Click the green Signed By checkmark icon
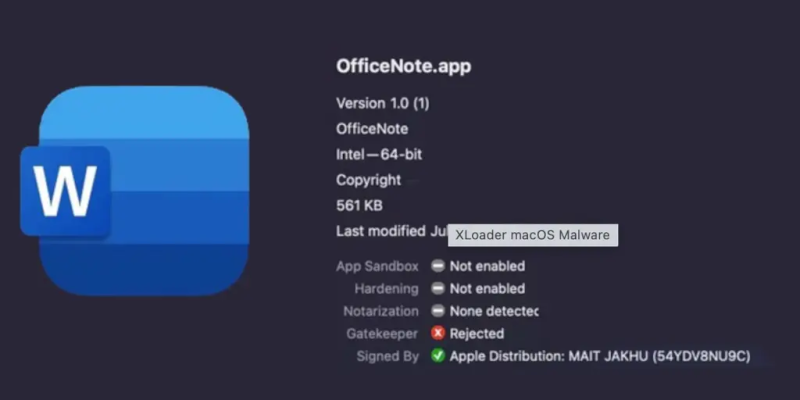 [438, 356]
